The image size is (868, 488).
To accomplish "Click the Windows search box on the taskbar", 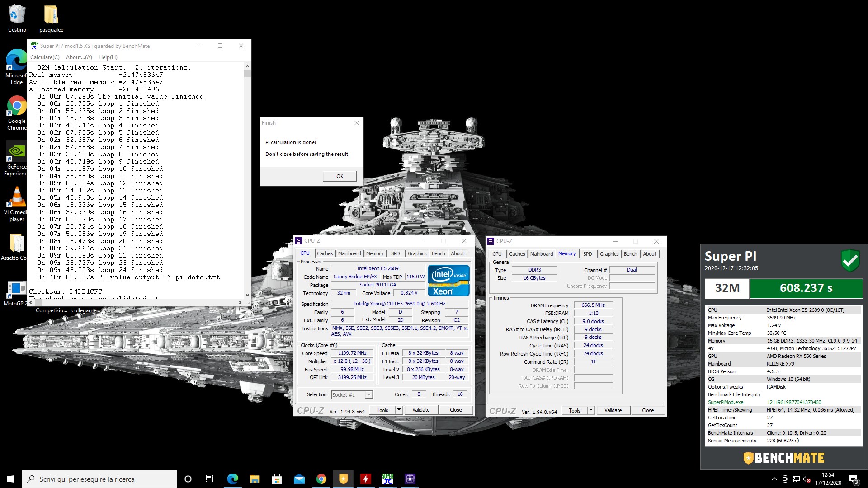I will 99,479.
